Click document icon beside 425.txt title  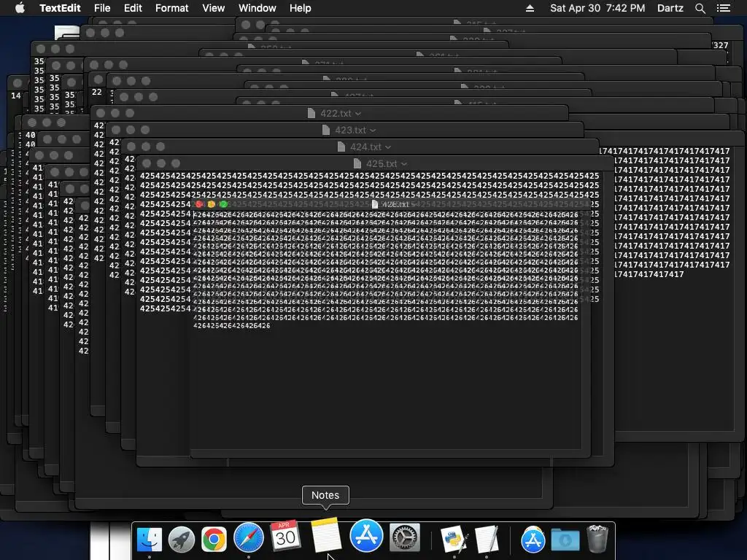click(357, 164)
